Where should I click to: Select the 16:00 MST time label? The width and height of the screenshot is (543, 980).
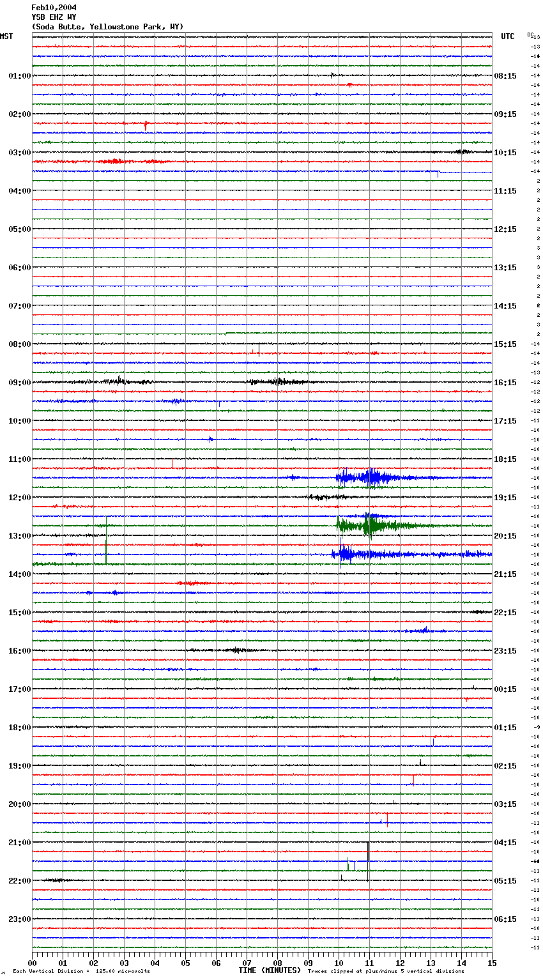click(x=20, y=651)
